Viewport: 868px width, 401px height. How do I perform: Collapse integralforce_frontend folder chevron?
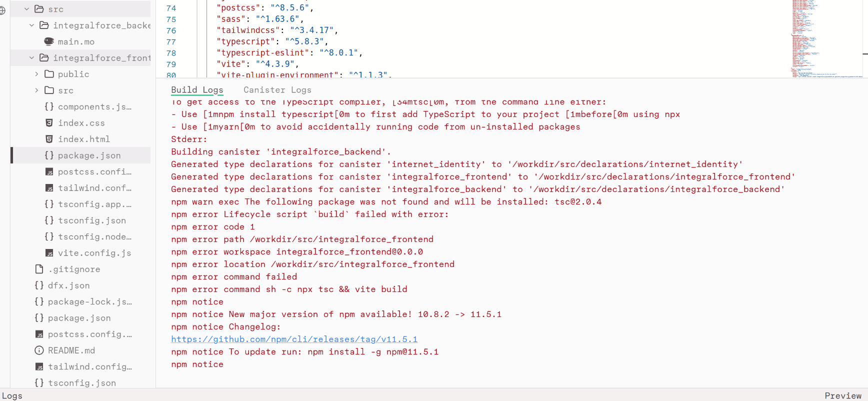(32, 58)
